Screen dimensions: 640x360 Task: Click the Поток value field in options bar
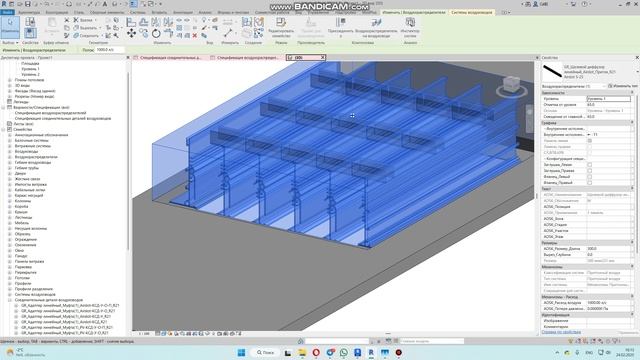[x=110, y=50]
